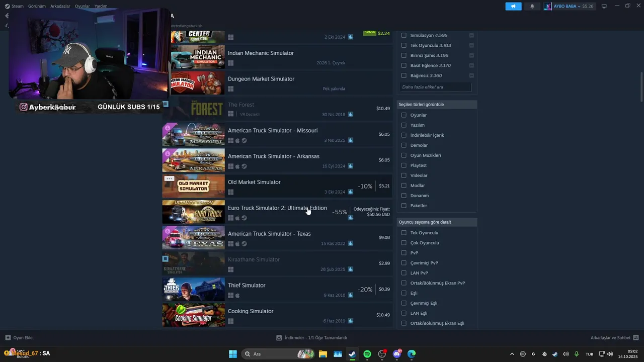Open Spotify from the taskbar

click(x=367, y=354)
